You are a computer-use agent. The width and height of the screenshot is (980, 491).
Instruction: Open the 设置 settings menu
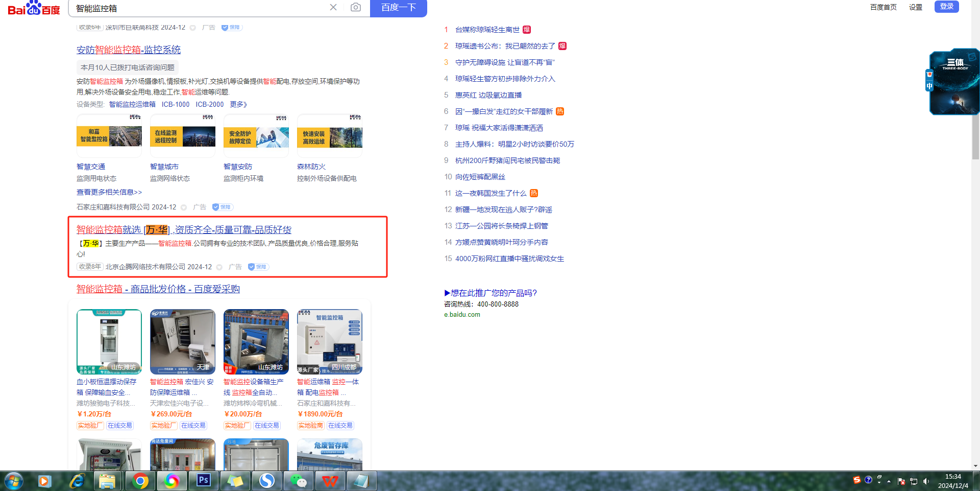click(x=916, y=7)
